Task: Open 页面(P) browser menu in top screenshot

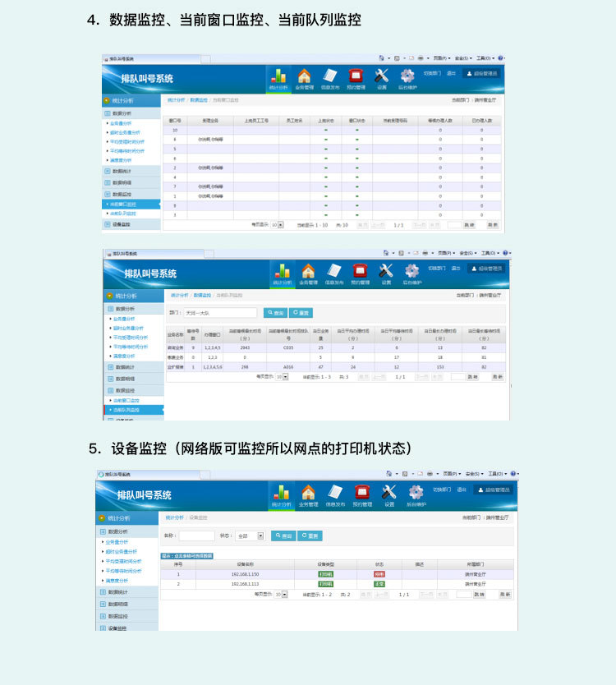Action: click(x=441, y=57)
